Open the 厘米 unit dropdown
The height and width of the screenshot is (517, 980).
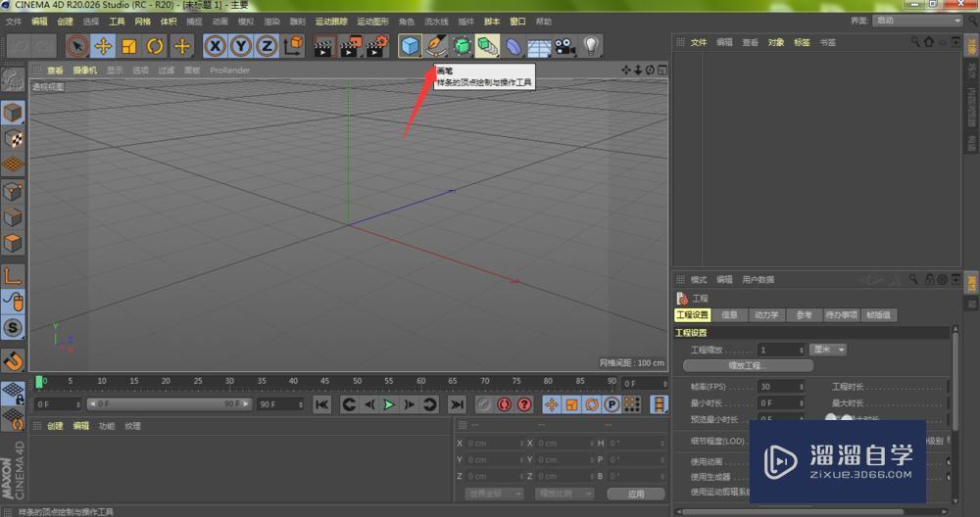pyautogui.click(x=828, y=350)
